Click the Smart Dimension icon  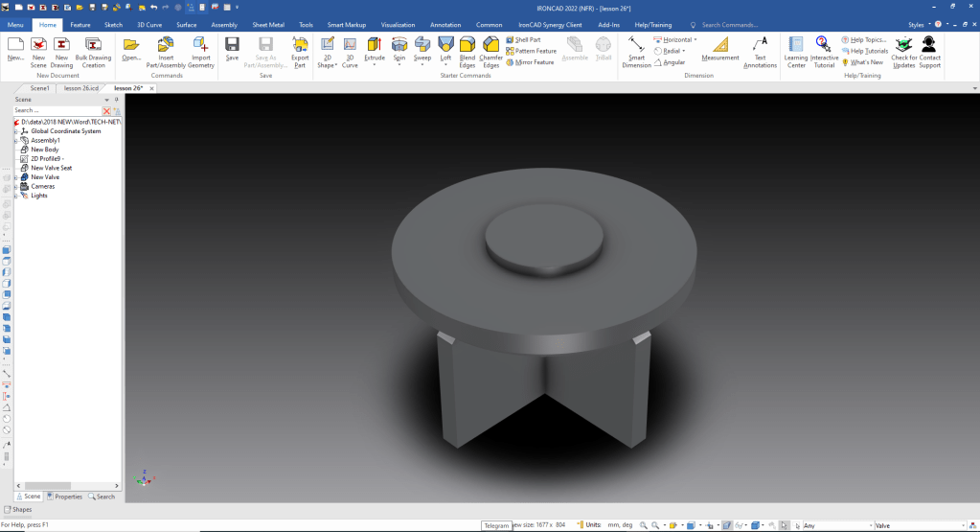tap(636, 44)
